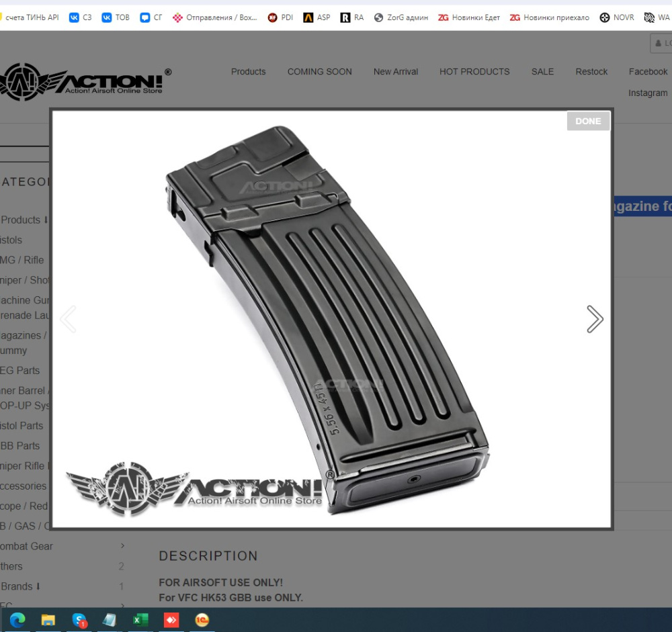The image size is (672, 632).
Task: Open the Scope / Red dot category
Action: (x=24, y=506)
